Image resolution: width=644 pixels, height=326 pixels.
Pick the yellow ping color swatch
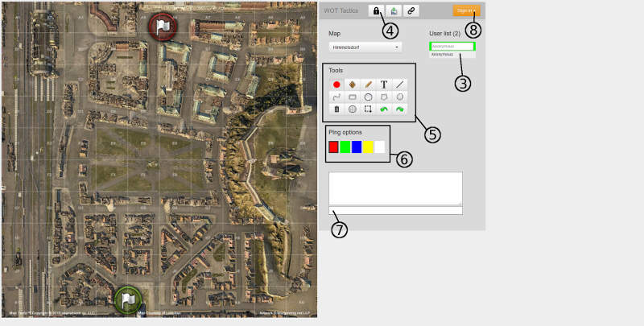point(368,146)
